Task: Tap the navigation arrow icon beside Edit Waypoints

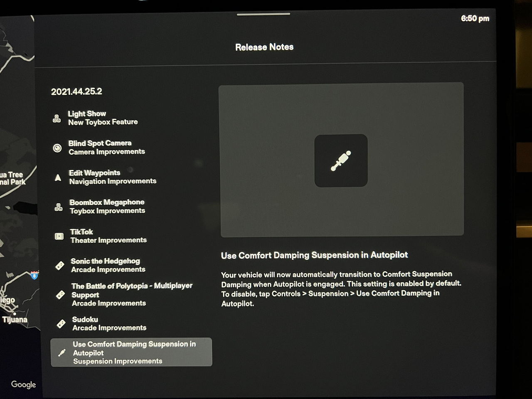Action: pyautogui.click(x=58, y=178)
